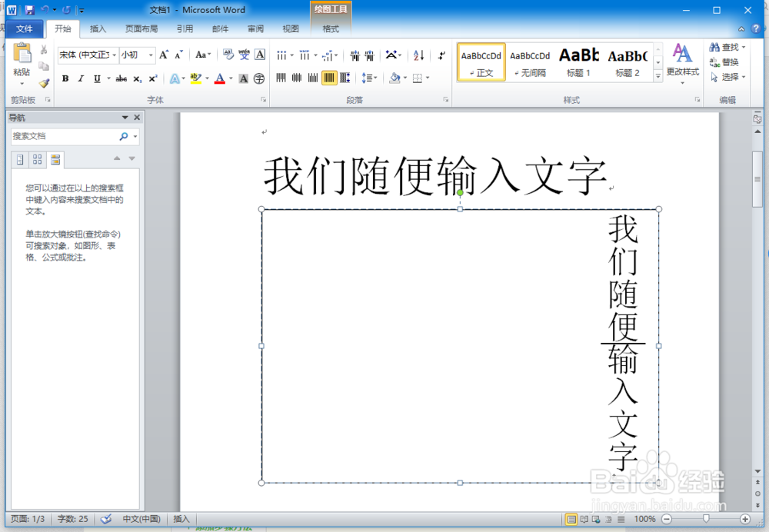This screenshot has height=532, width=769.
Task: Click the proofing check icon in status bar
Action: tap(106, 519)
